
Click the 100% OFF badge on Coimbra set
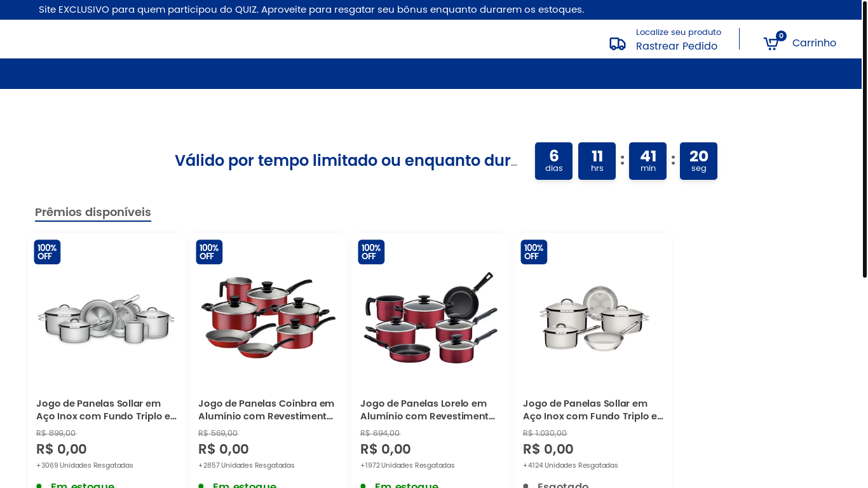(x=209, y=252)
